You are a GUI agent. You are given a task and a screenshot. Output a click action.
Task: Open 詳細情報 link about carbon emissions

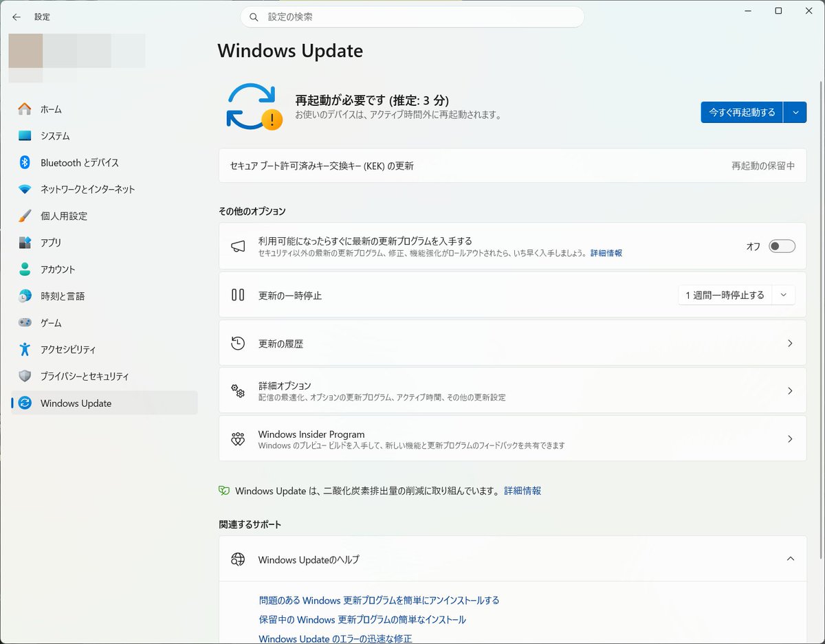coord(522,491)
